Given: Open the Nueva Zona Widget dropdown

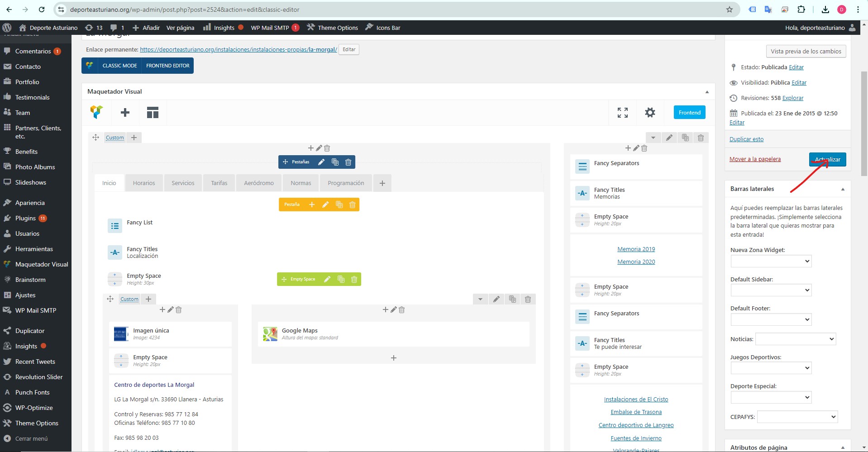Looking at the screenshot, I should point(771,261).
